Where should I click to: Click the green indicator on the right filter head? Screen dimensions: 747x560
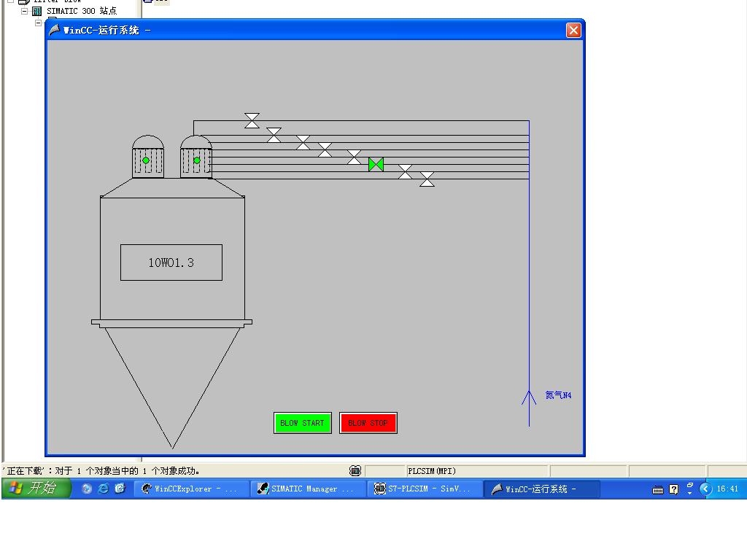[x=197, y=160]
